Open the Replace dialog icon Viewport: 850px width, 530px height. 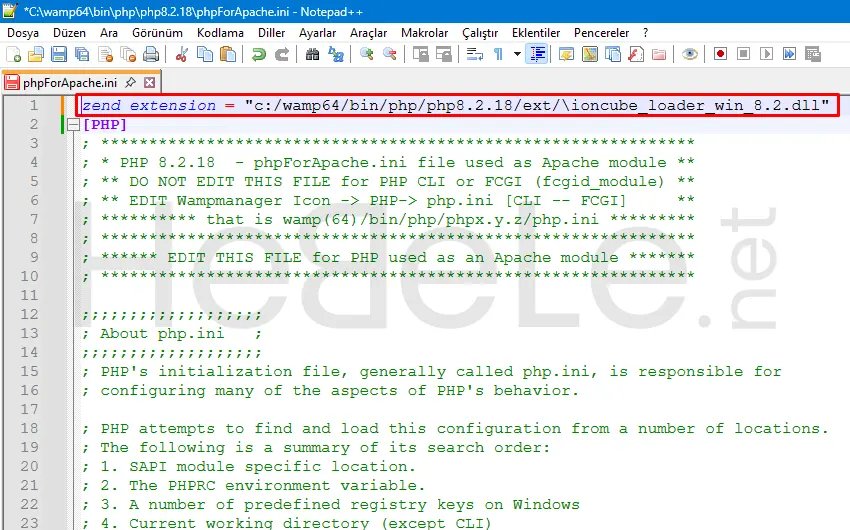pos(336,54)
